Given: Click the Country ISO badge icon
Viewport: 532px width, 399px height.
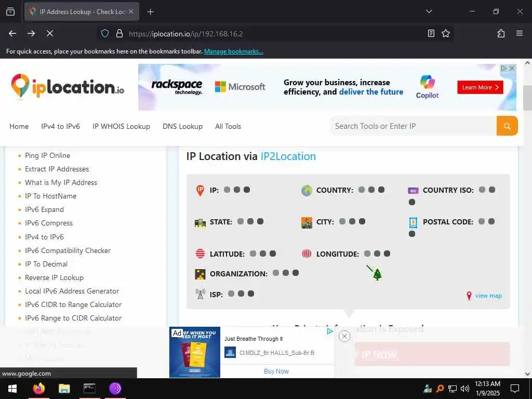Looking at the screenshot, I should [x=413, y=191].
